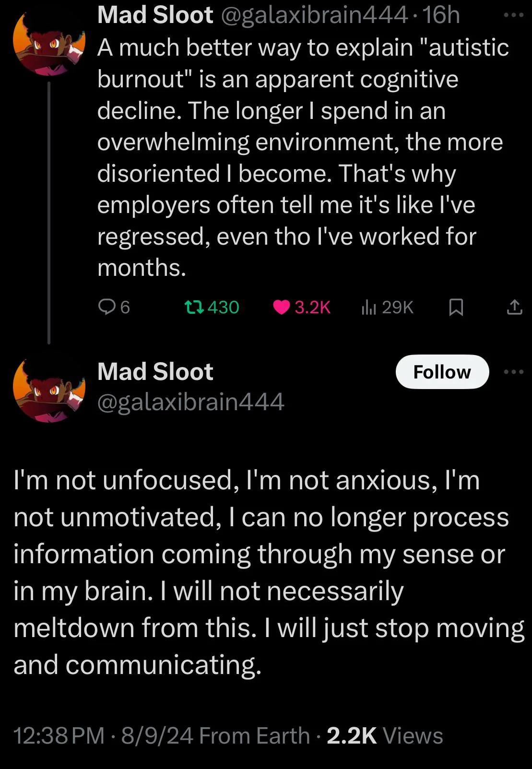Image resolution: width=532 pixels, height=769 pixels.
Task: Open the more options menu on the first tweet
Action: tap(513, 14)
